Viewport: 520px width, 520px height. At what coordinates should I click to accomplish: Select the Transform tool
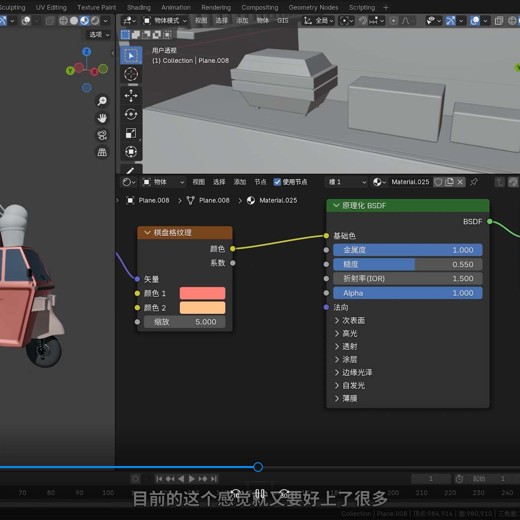[131, 152]
